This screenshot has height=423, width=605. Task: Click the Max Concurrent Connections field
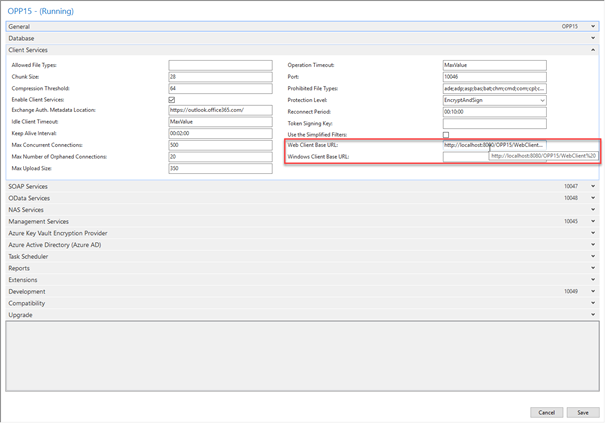tap(220, 145)
